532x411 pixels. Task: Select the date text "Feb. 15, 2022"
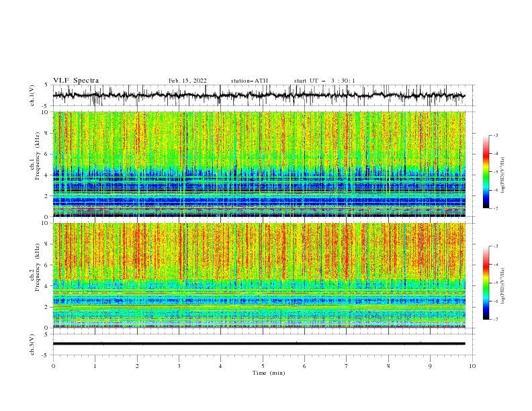tap(187, 81)
